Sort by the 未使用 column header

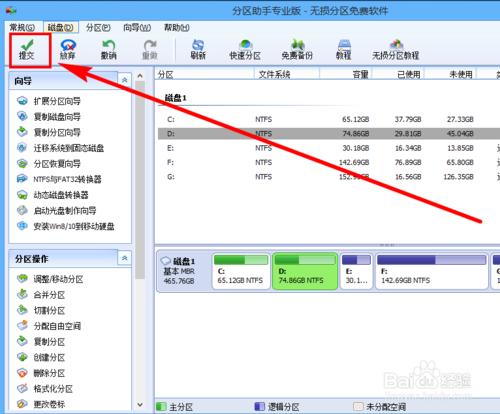pos(450,74)
